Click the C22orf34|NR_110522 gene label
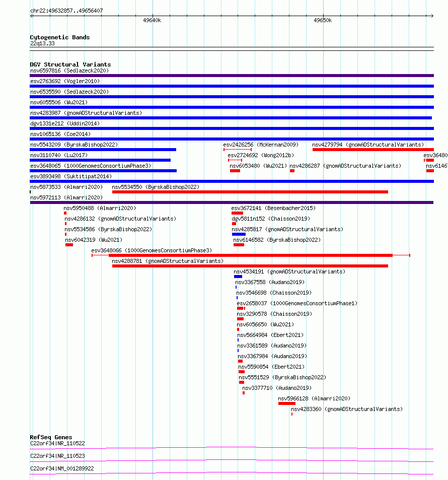The image size is (448, 480). point(57,444)
